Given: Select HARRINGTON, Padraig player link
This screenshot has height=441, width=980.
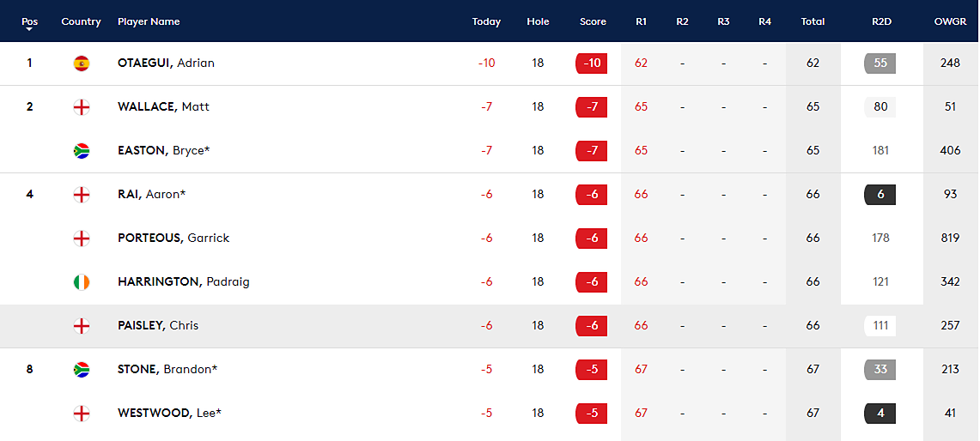Looking at the screenshot, I should [x=183, y=281].
